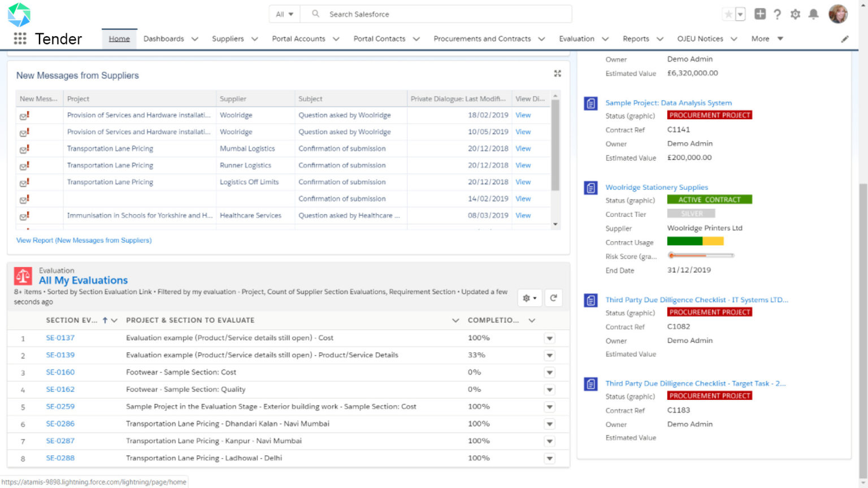Open the row actions dropdown for SE-0137
The height and width of the screenshot is (488, 868).
pos(549,338)
